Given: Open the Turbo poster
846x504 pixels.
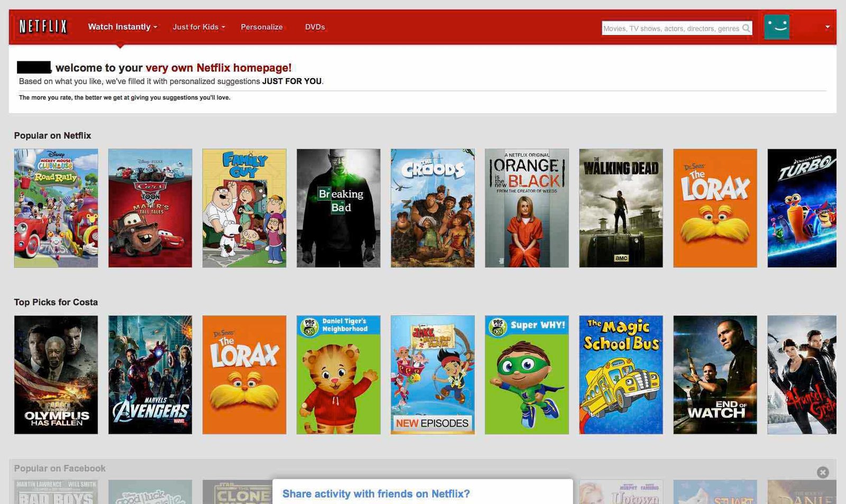Looking at the screenshot, I should [x=802, y=208].
